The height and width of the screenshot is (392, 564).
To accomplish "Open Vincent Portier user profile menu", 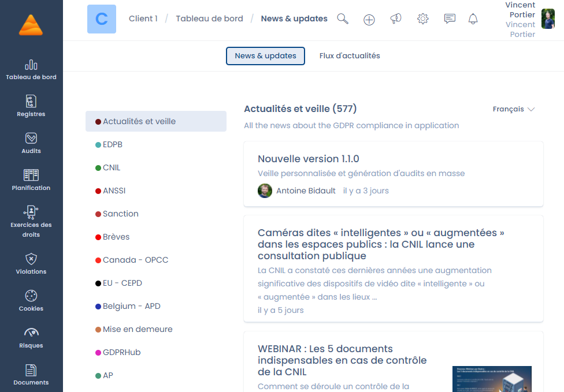I will click(547, 19).
